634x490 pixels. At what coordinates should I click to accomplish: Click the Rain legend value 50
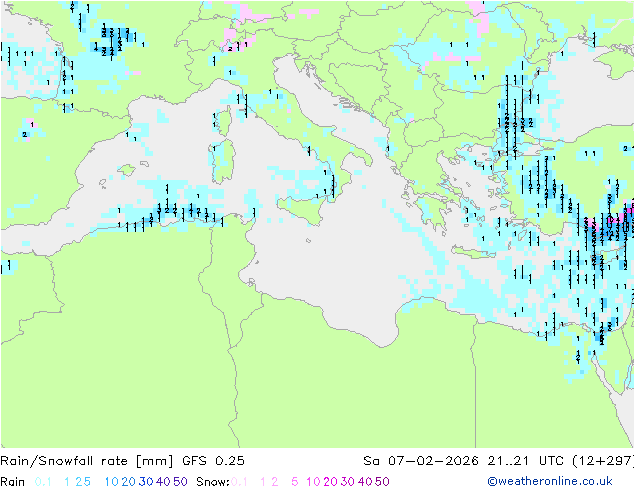pos(180,482)
